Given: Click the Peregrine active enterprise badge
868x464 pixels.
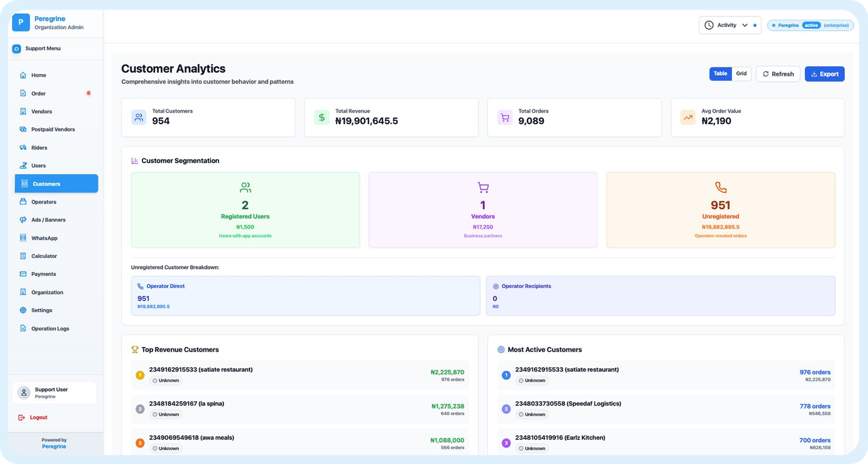Looking at the screenshot, I should (x=810, y=25).
